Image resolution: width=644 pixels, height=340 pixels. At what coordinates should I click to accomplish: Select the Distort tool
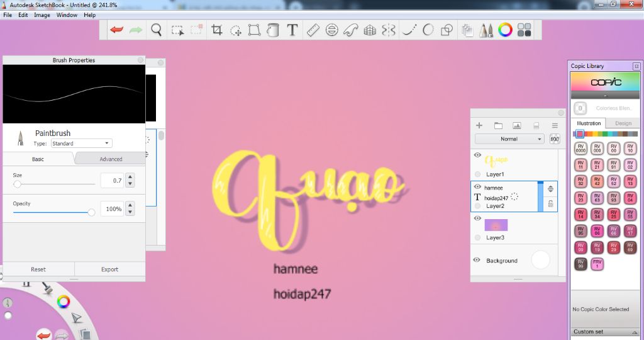tap(254, 30)
